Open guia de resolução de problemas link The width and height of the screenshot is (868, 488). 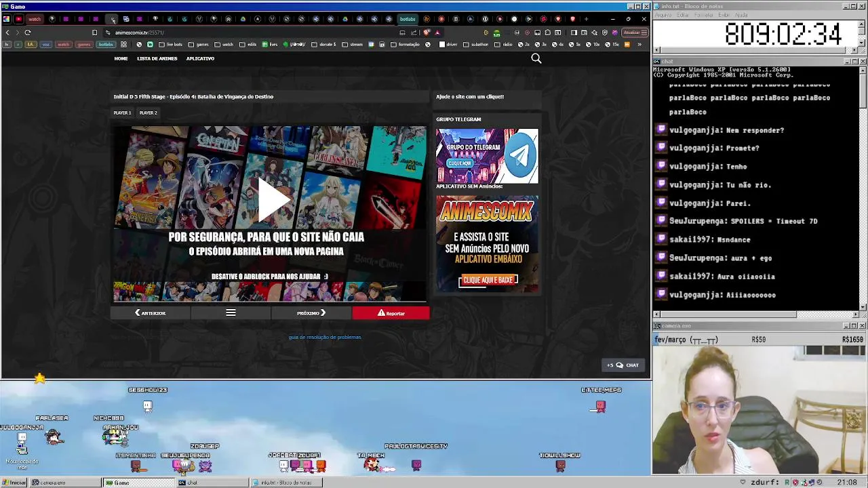pos(325,337)
